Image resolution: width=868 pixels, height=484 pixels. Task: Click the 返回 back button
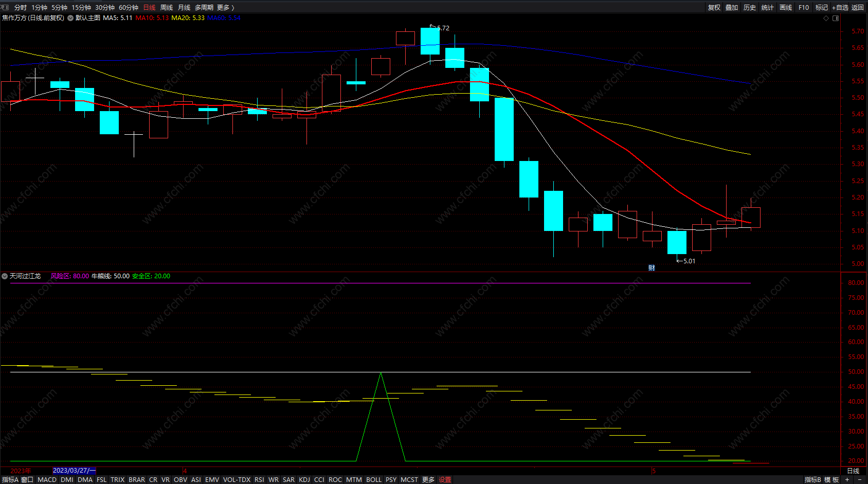point(858,7)
